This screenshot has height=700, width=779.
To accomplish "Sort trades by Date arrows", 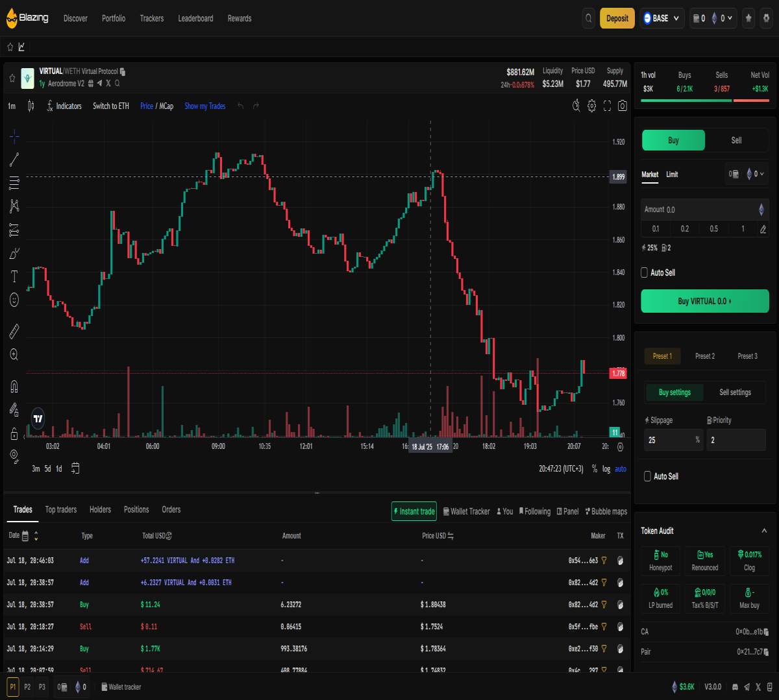I will tap(36, 536).
